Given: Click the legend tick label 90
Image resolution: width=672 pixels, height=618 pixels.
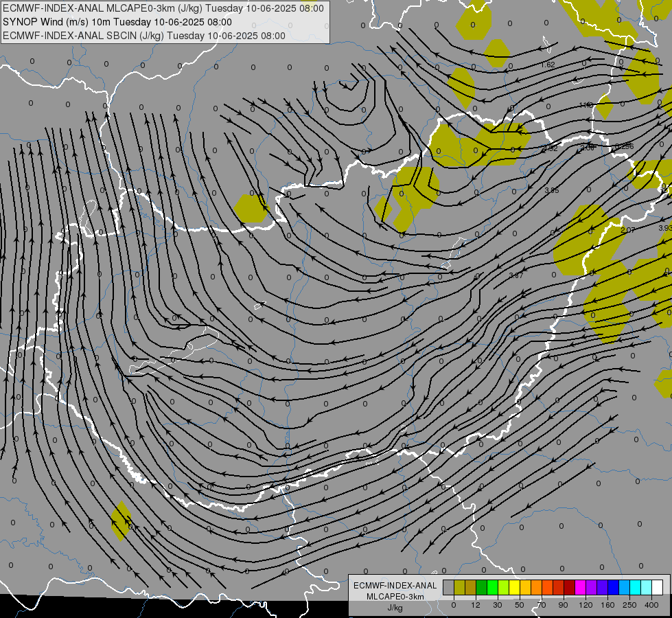Looking at the screenshot, I should click(563, 605).
